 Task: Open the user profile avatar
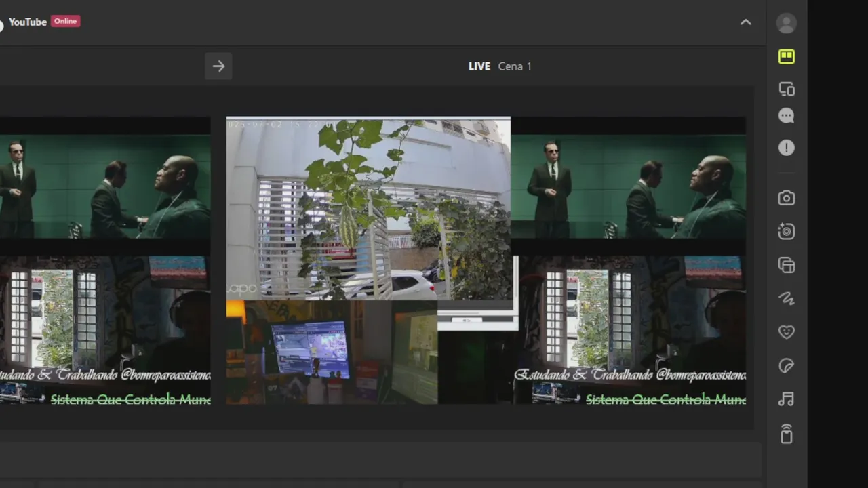787,24
